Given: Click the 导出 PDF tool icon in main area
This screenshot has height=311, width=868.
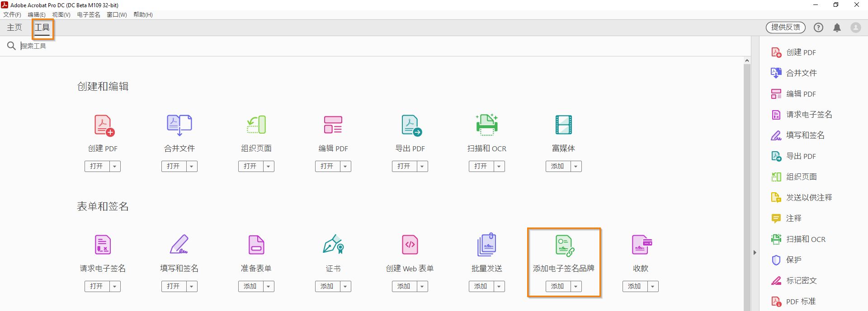Looking at the screenshot, I should 411,125.
